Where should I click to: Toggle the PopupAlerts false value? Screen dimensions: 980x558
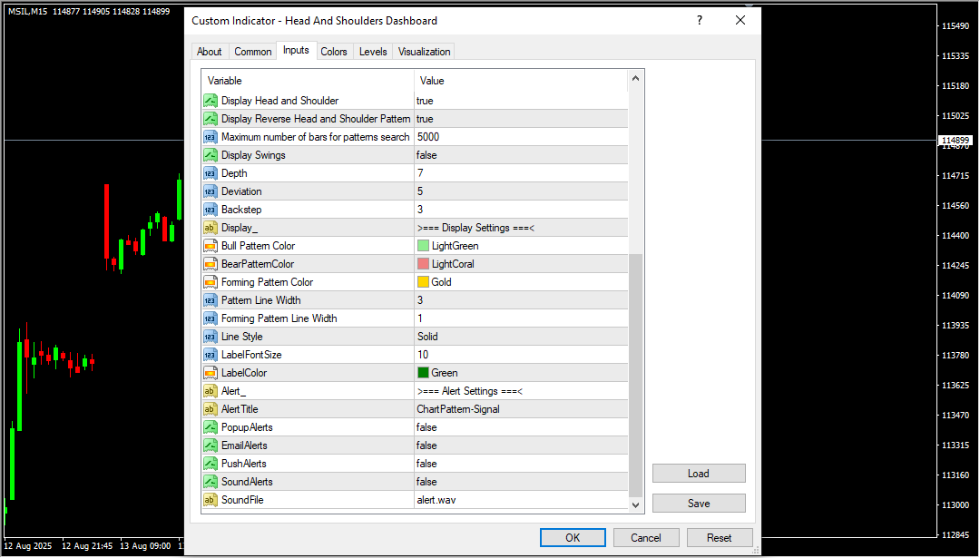tap(520, 427)
